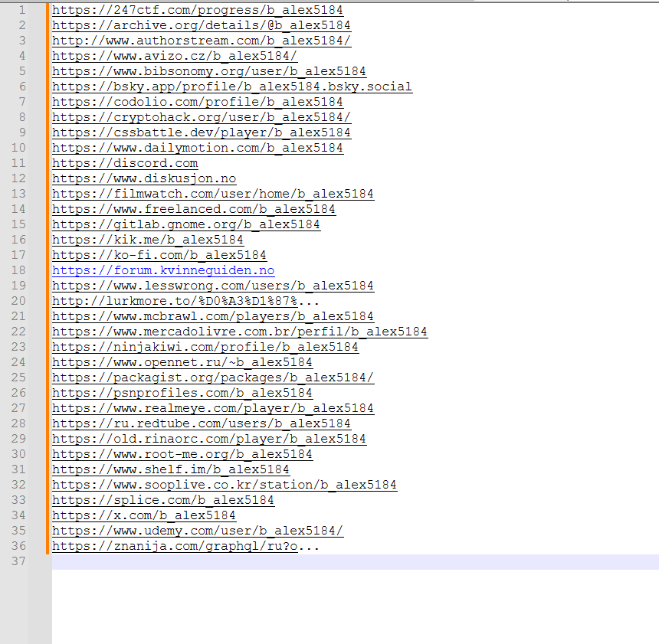Select line number 36 in the gutter
This screenshot has width=659, height=644.
tap(18, 546)
